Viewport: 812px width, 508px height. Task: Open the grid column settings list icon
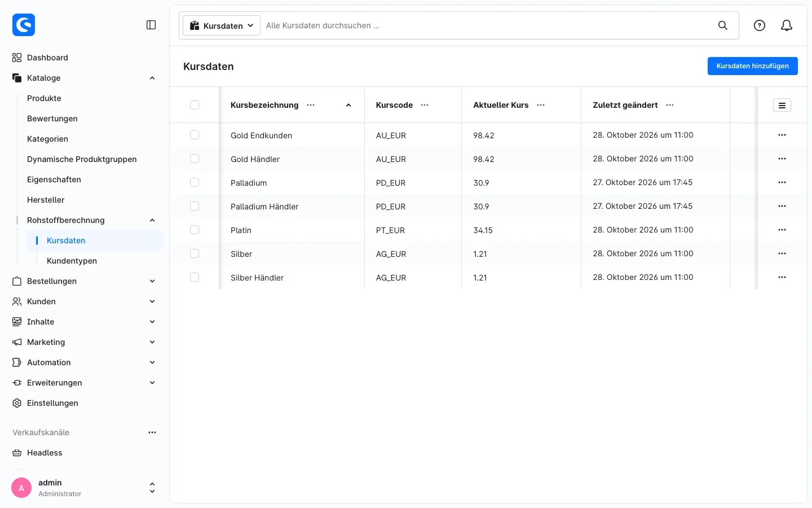(x=782, y=105)
